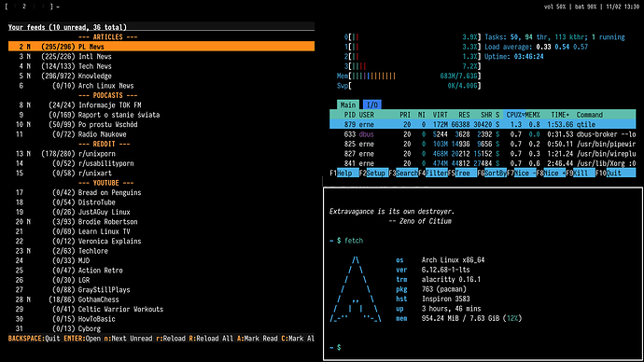Select the Po prostu Wschód podcast
644x362 pixels.
point(161,124)
